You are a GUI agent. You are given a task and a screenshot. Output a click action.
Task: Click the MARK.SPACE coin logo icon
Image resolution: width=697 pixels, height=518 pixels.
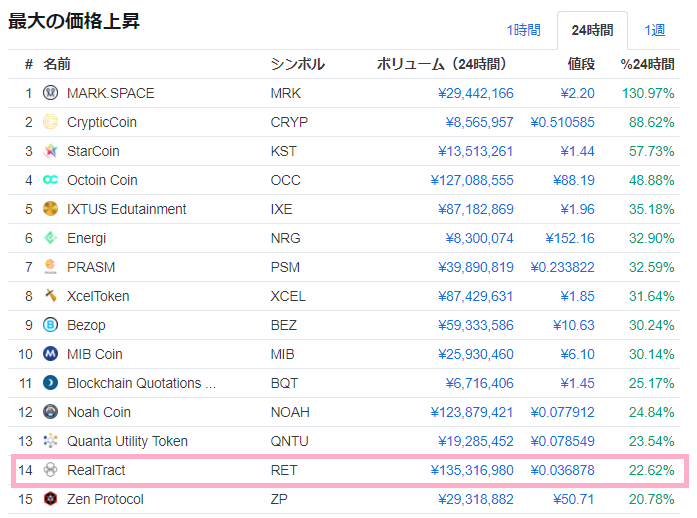(x=51, y=94)
